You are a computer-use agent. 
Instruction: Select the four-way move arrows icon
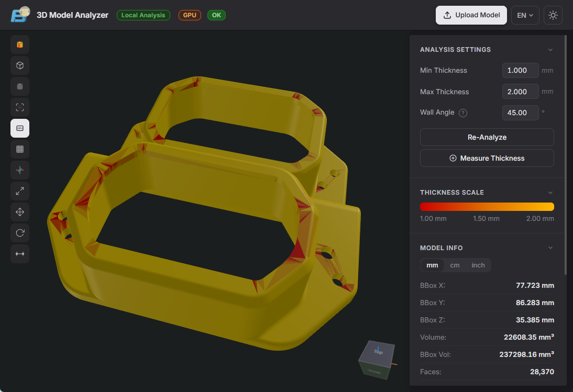coord(20,212)
